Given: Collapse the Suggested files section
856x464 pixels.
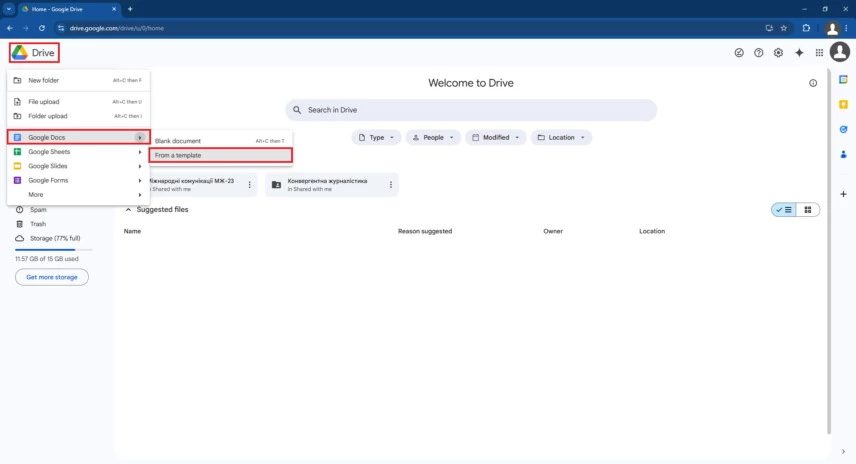Looking at the screenshot, I should [128, 210].
